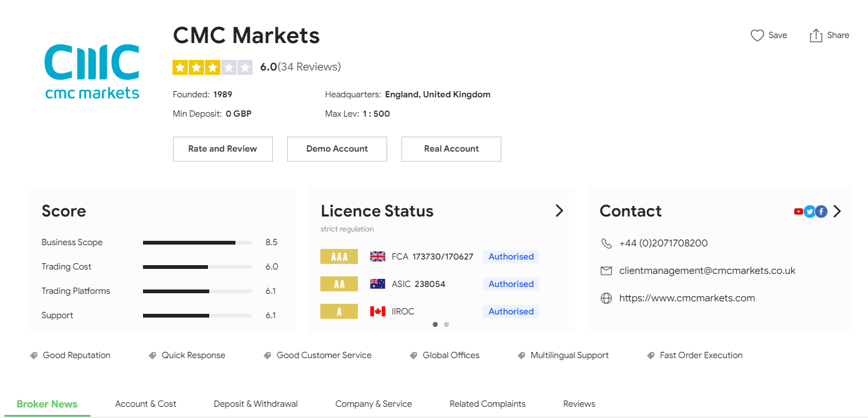Click the heart Save icon
Screen dimensions: 868x418
click(757, 36)
